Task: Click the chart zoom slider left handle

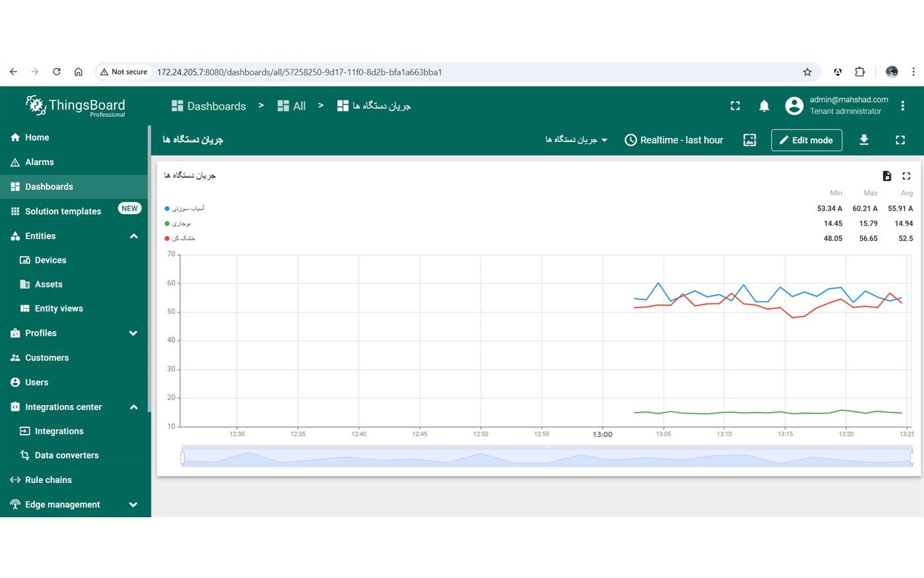Action: click(182, 457)
